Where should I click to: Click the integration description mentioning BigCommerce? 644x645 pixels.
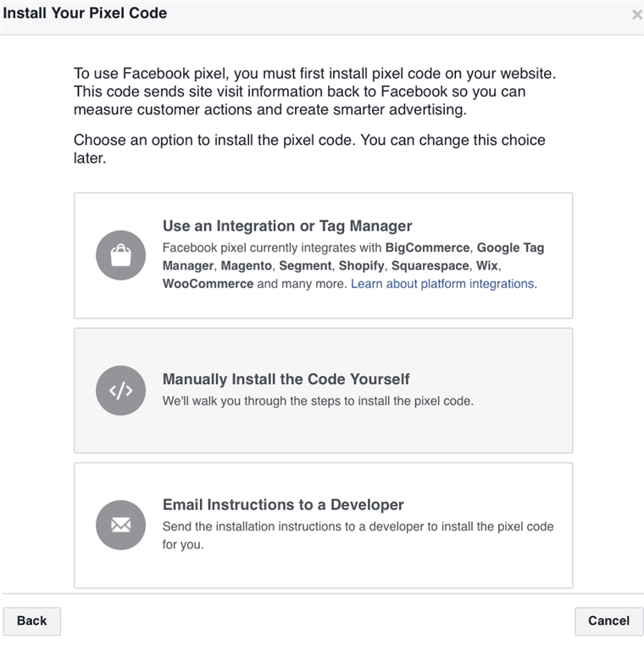click(254, 248)
